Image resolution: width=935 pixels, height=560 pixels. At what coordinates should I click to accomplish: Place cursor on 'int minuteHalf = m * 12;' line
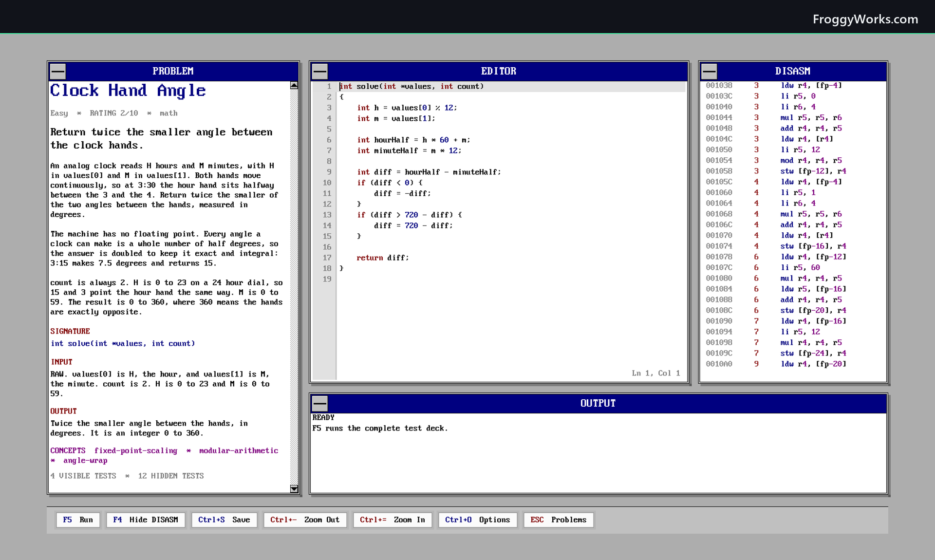pyautogui.click(x=410, y=151)
